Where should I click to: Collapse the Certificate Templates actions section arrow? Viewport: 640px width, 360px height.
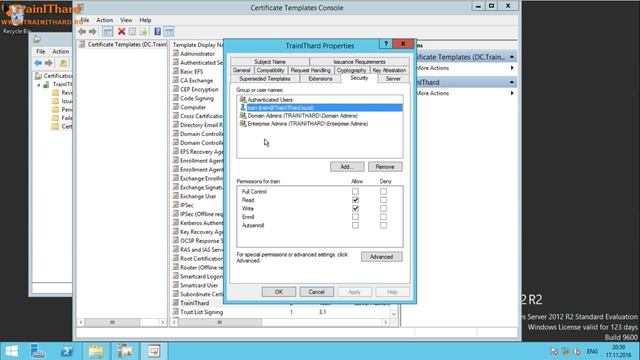point(511,57)
